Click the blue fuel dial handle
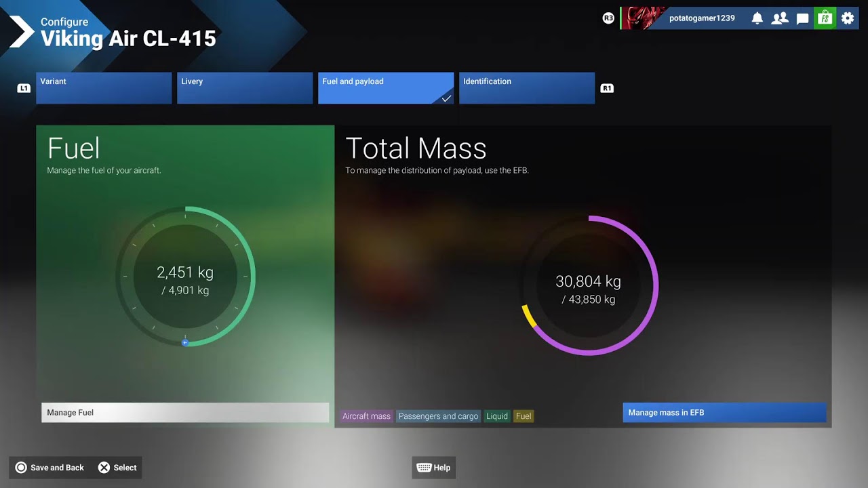Viewport: 868px width, 488px height. tap(185, 343)
